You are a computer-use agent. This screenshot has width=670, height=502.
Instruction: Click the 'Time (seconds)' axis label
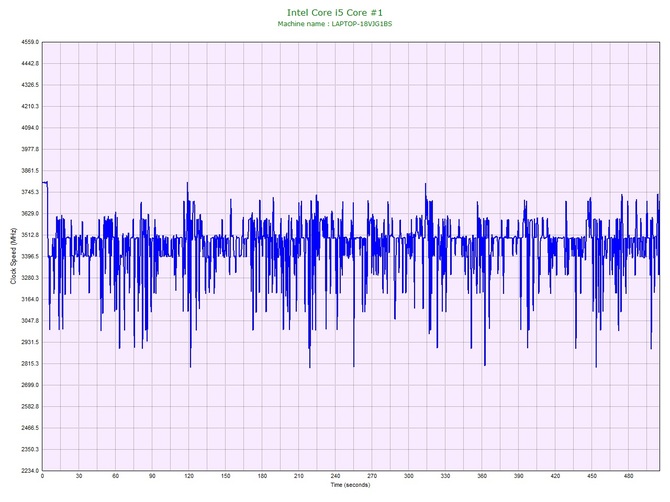(x=350, y=485)
